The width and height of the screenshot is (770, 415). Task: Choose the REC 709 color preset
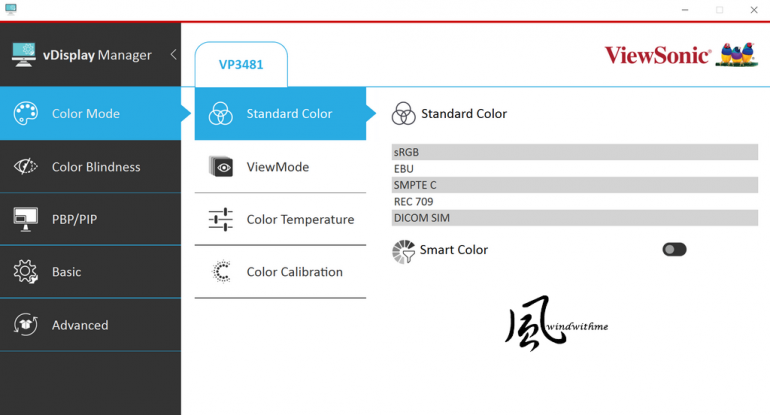tap(575, 201)
